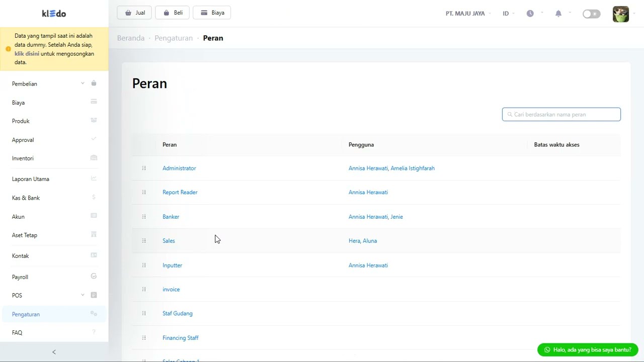
Task: Click the Beli button
Action: (173, 13)
